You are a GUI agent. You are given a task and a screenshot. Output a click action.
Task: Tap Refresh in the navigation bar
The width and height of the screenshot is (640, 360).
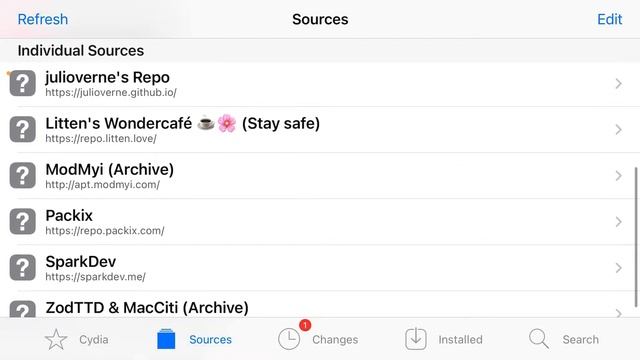[x=43, y=19]
